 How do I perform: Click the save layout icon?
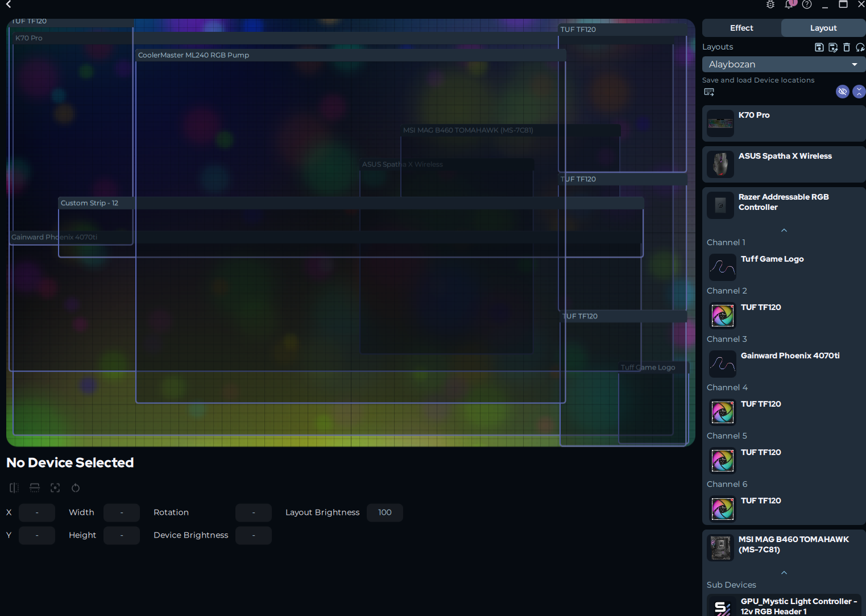(x=819, y=47)
